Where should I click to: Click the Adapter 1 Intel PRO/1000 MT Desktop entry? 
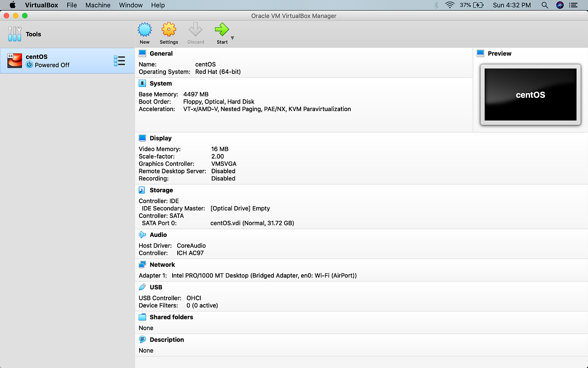(x=264, y=275)
